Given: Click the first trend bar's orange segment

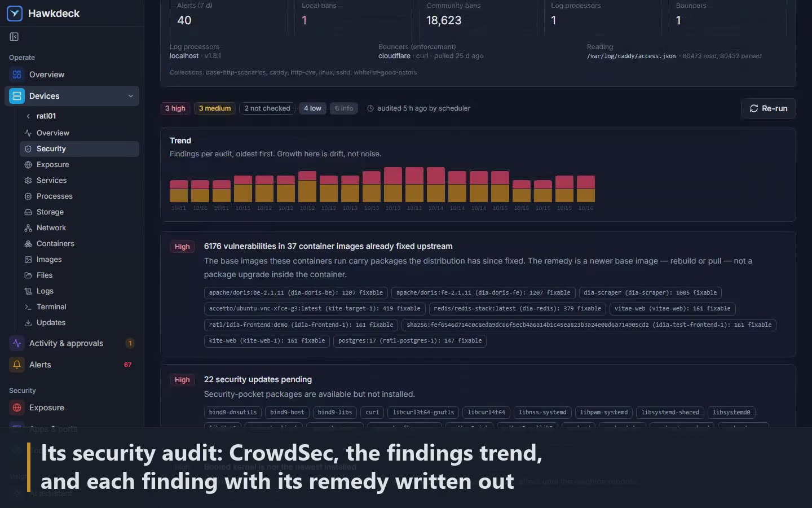Looking at the screenshot, I should [179, 195].
